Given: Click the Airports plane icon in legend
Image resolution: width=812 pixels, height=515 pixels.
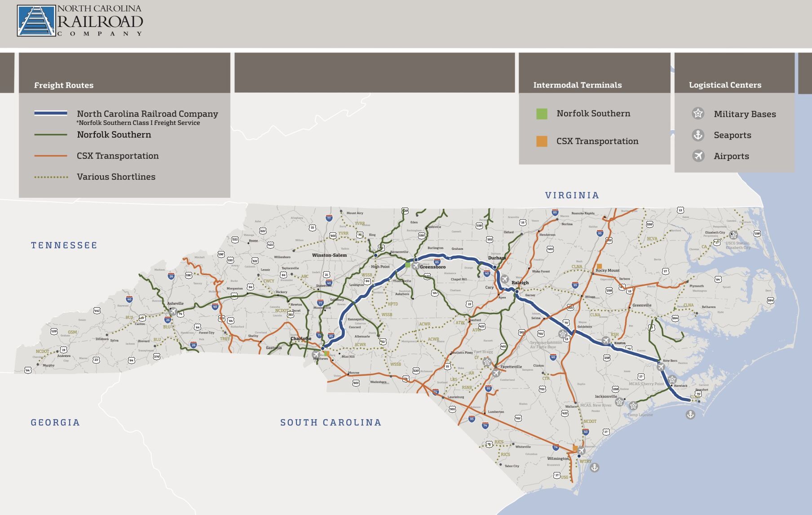Looking at the screenshot, I should (x=698, y=155).
